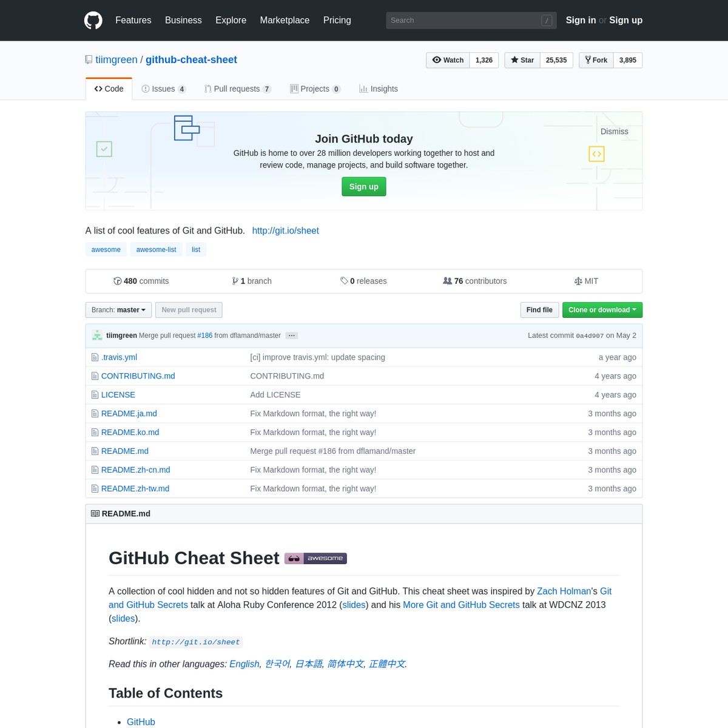The height and width of the screenshot is (728, 728).
Task: Open the github-cheat-sheet repository title link
Action: [x=191, y=59]
